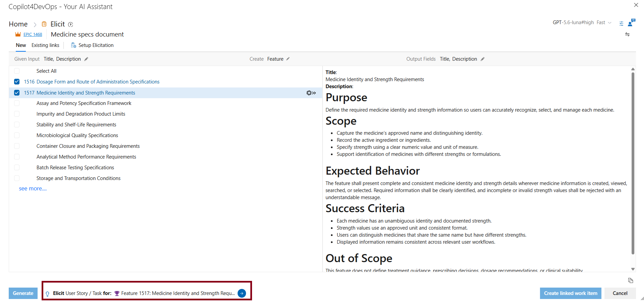The width and height of the screenshot is (644, 301).
Task: Click the Out of Scope heading
Action: (359, 258)
